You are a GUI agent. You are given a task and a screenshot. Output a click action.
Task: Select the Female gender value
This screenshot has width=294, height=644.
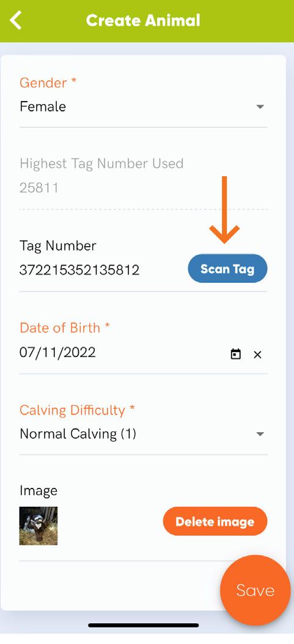pyautogui.click(x=43, y=107)
